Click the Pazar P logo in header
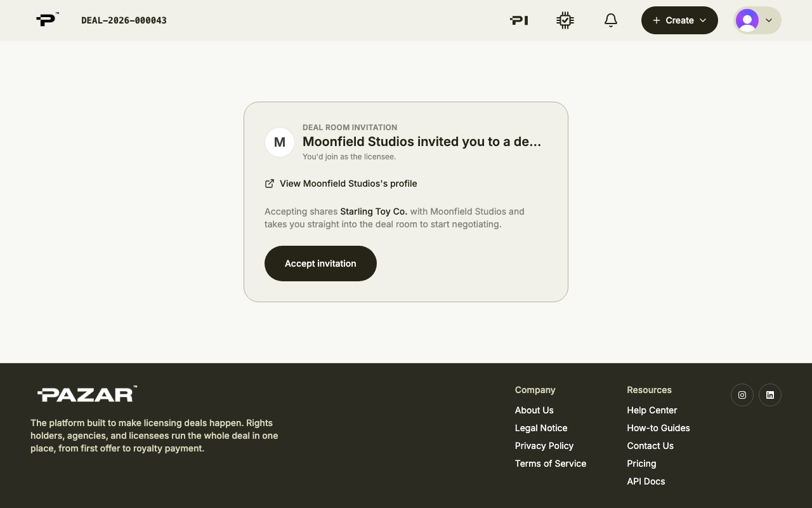 (x=47, y=20)
